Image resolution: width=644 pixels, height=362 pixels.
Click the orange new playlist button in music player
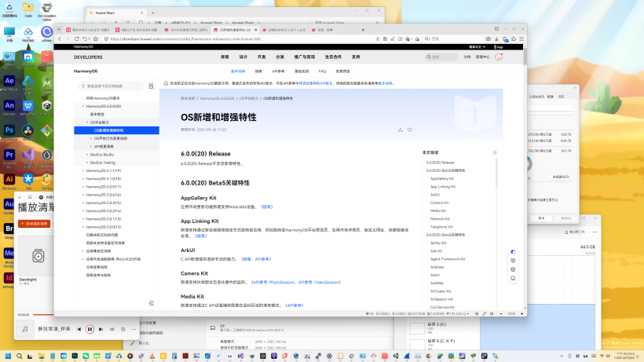click(35, 224)
